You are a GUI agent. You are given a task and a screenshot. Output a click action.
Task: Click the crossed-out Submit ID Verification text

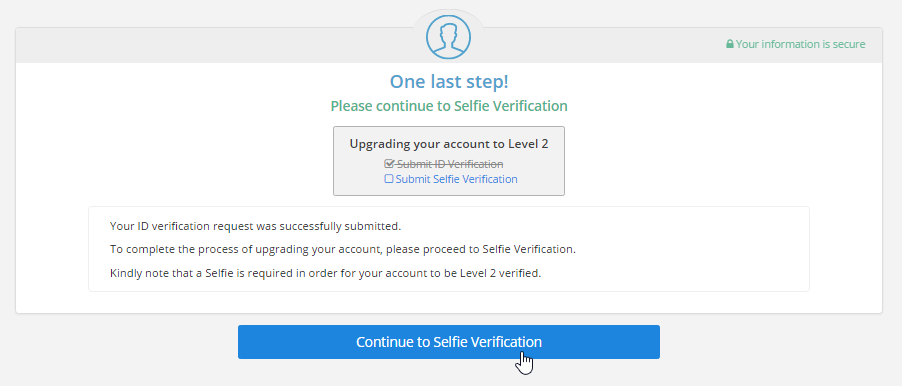coord(450,164)
